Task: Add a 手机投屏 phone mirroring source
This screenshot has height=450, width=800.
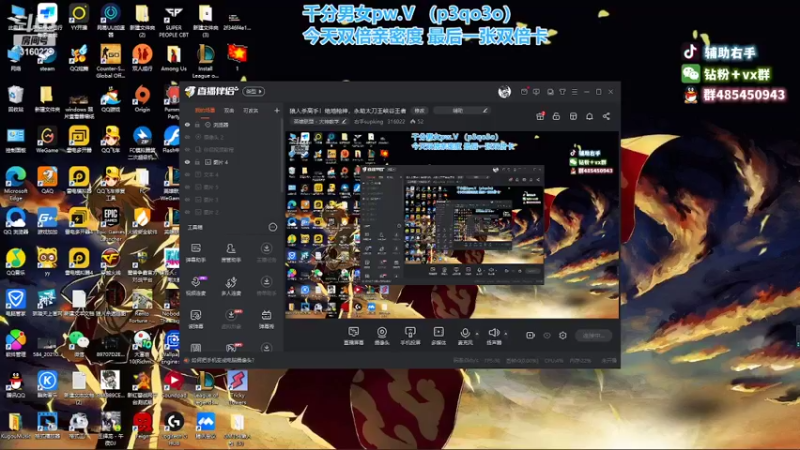Action: click(x=410, y=336)
